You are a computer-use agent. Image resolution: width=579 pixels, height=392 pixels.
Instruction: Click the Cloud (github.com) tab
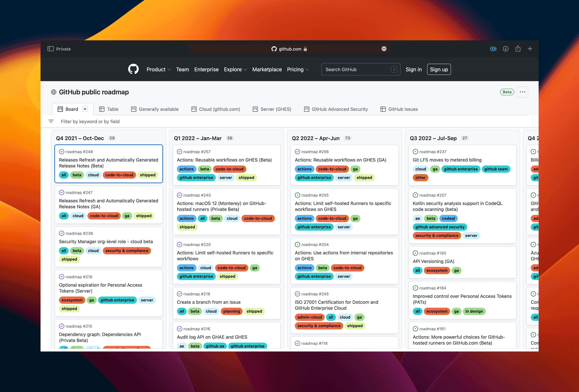[216, 109]
